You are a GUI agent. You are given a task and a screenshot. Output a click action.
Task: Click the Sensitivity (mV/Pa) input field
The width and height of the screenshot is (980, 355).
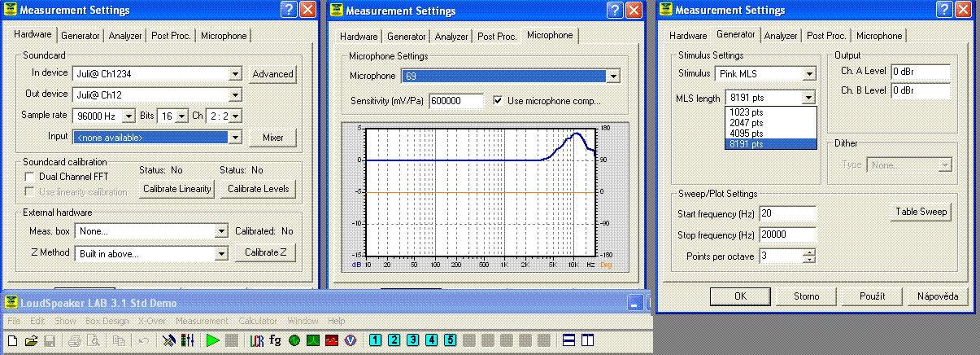point(455,101)
